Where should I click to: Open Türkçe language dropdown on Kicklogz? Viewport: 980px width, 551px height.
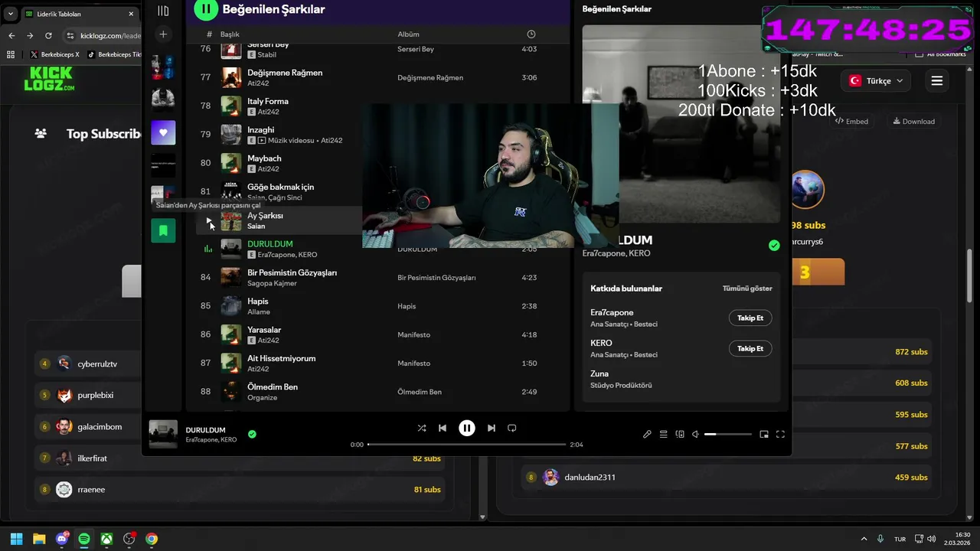[877, 80]
